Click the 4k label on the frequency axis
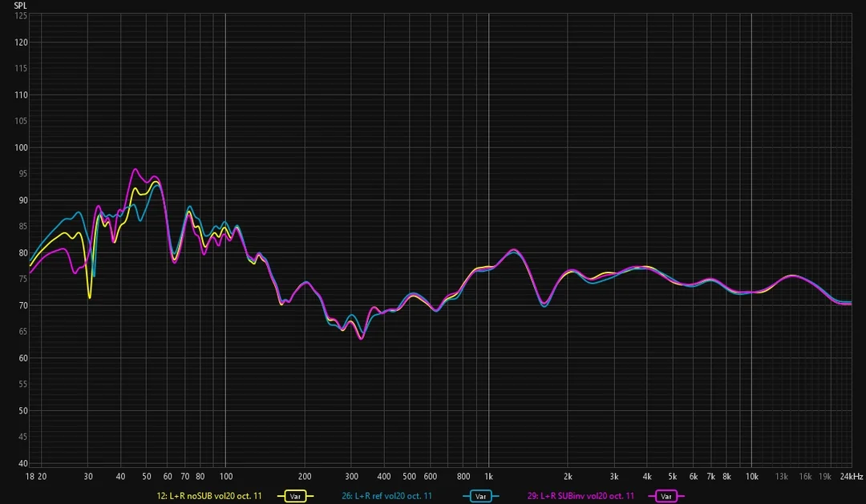 coord(647,477)
